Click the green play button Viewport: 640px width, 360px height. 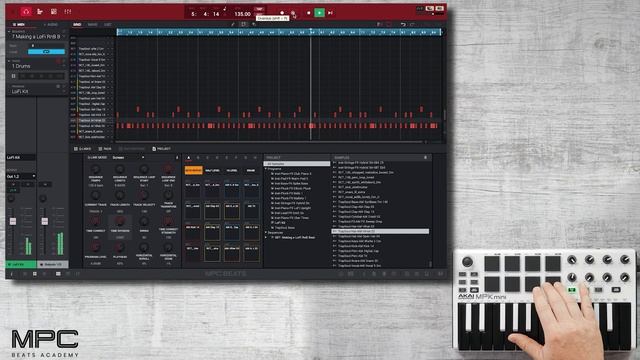coord(320,13)
